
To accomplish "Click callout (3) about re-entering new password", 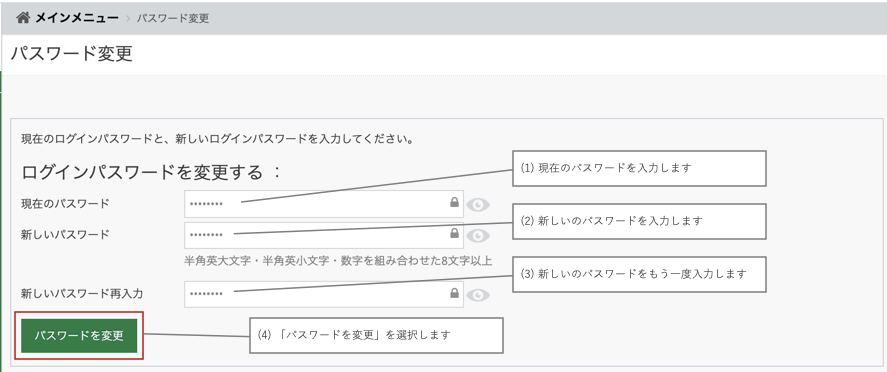I will [639, 274].
